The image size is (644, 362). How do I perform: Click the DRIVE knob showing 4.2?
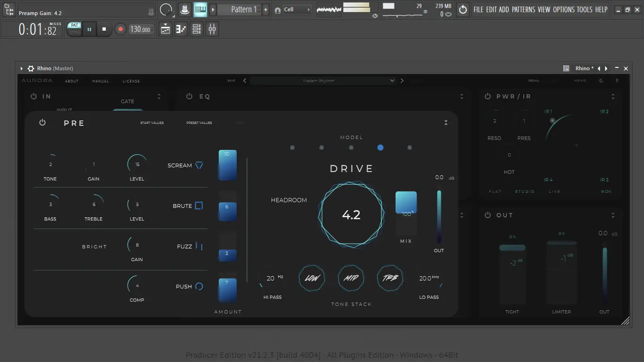tap(351, 214)
